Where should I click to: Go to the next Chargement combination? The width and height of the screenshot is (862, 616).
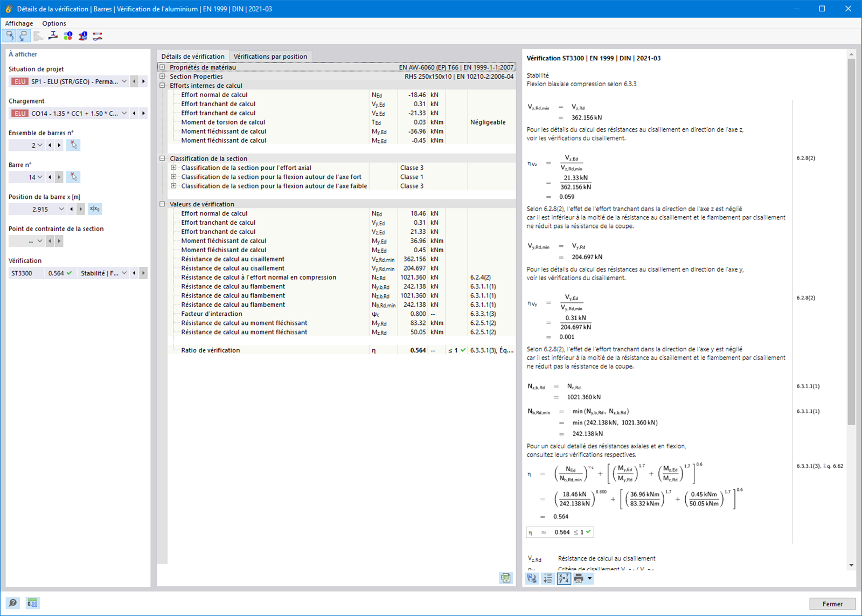click(143, 113)
